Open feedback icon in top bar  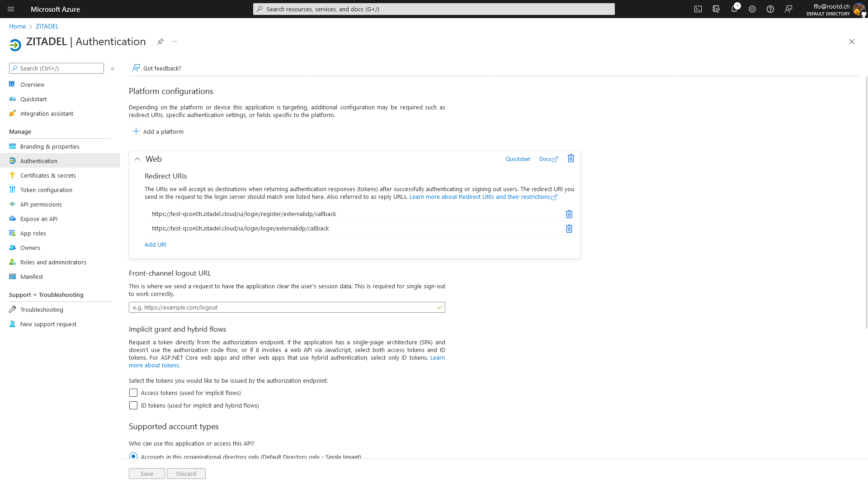[x=788, y=9]
